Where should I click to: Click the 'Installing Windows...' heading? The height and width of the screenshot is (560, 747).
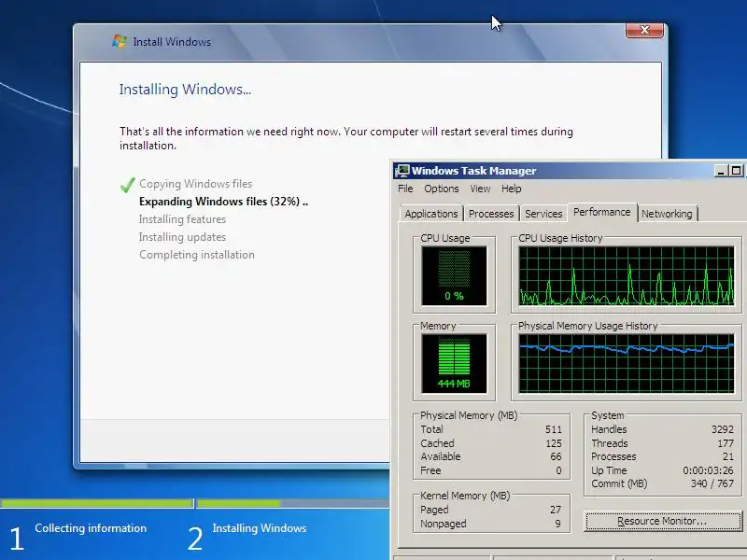pos(185,89)
